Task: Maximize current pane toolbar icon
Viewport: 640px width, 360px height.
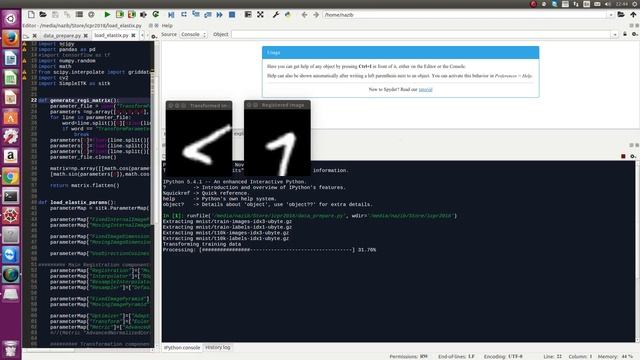Action: pos(248,15)
